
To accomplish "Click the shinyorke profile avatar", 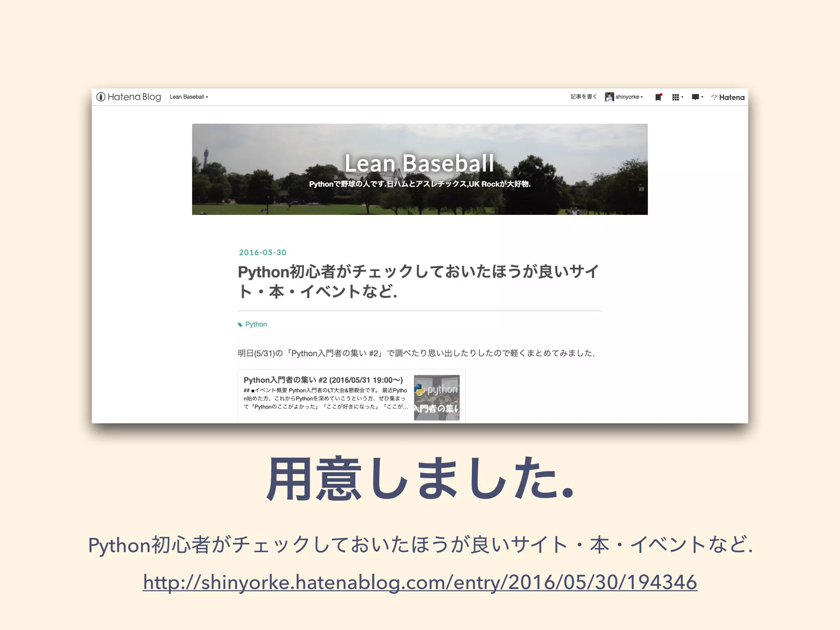I will point(609,97).
